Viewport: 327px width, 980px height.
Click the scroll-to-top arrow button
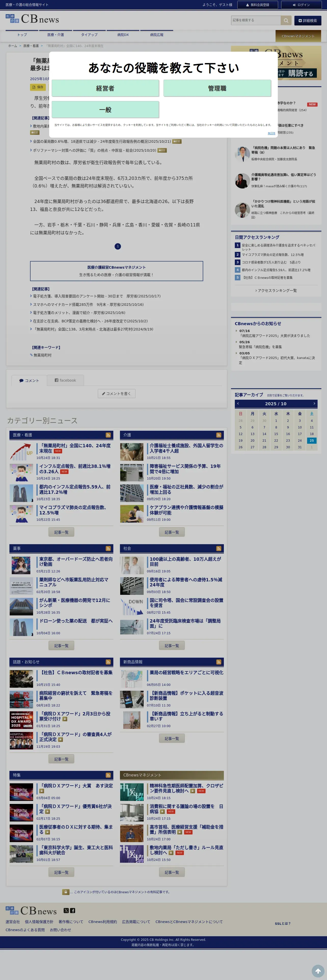[318, 971]
